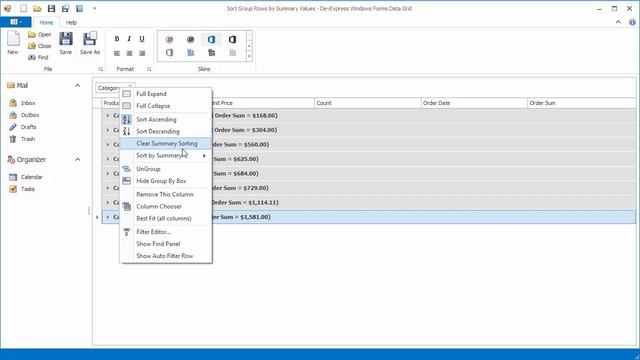Expand the group row with $168.00 sum

[x=108, y=116]
